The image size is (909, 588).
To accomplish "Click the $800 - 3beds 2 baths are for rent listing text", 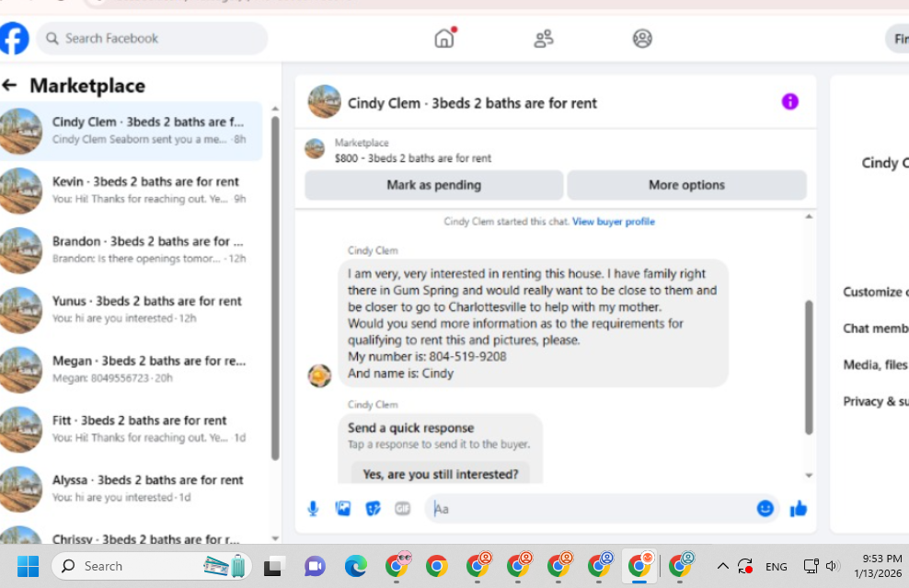I will pyautogui.click(x=413, y=158).
